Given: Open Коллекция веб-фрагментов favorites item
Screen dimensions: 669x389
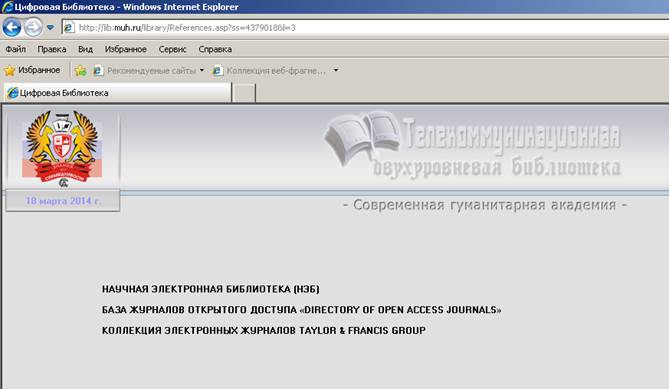Looking at the screenshot, I should click(270, 70).
